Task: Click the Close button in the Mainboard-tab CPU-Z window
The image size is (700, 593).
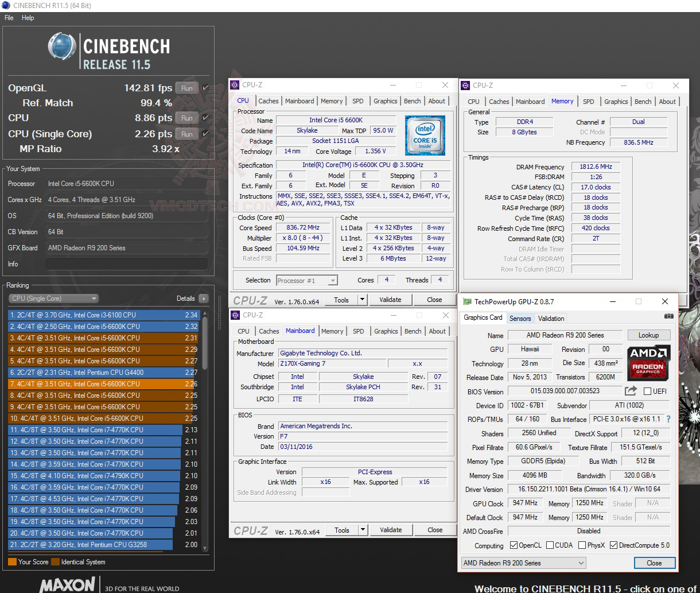Action: click(435, 530)
